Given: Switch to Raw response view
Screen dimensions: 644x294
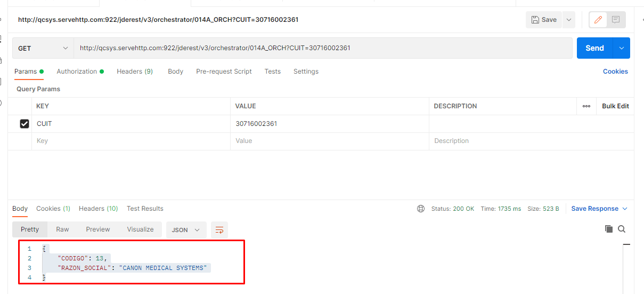Looking at the screenshot, I should (62, 229).
